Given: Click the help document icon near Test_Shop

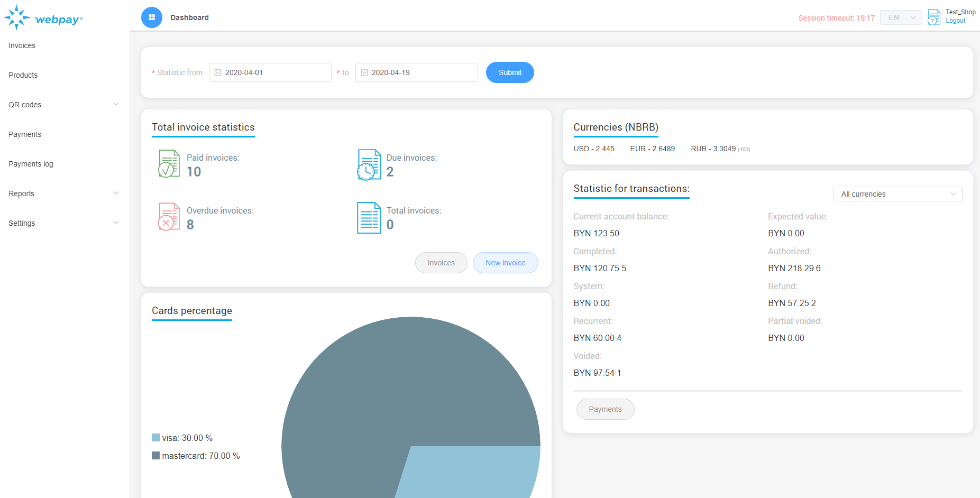Looking at the screenshot, I should coord(934,17).
